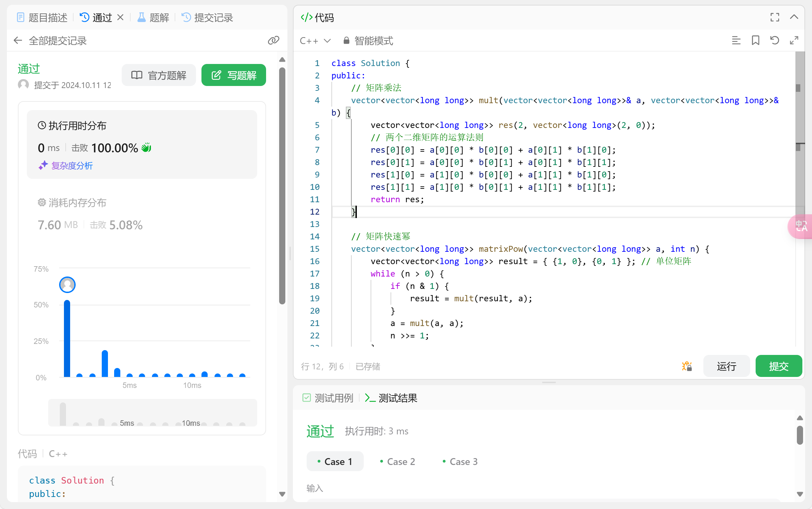The height and width of the screenshot is (509, 812).
Task: Open the 题目描述 tab
Action: pyautogui.click(x=42, y=18)
